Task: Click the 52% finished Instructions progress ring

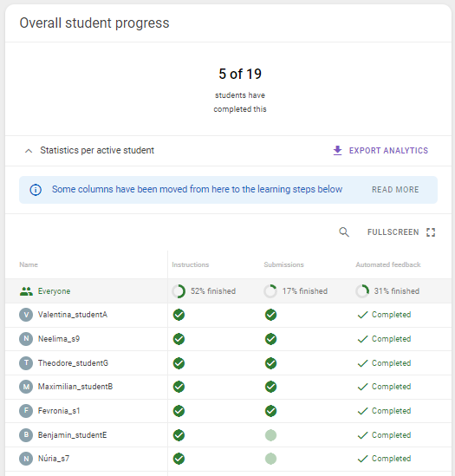Action: click(179, 291)
